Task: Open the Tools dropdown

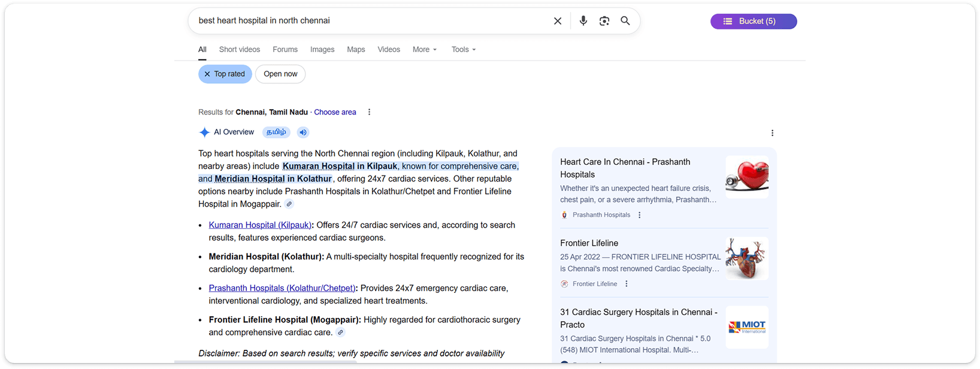Action: coord(463,50)
